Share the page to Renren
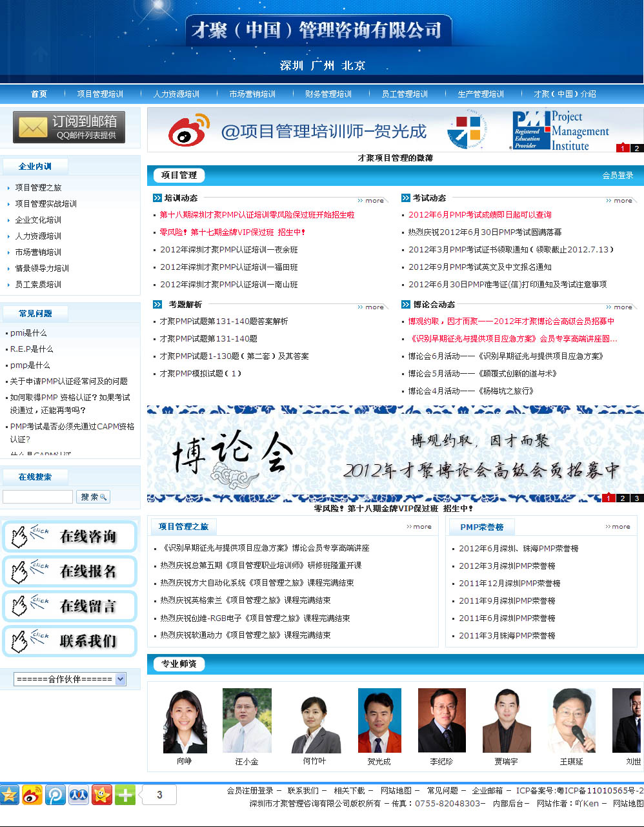This screenshot has height=827, width=644. coord(79,795)
